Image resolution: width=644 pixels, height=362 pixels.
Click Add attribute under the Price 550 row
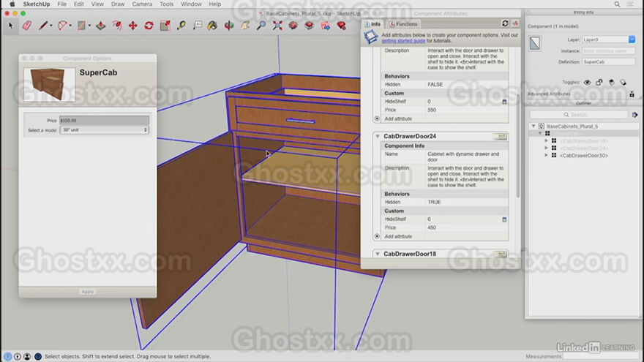(x=398, y=118)
